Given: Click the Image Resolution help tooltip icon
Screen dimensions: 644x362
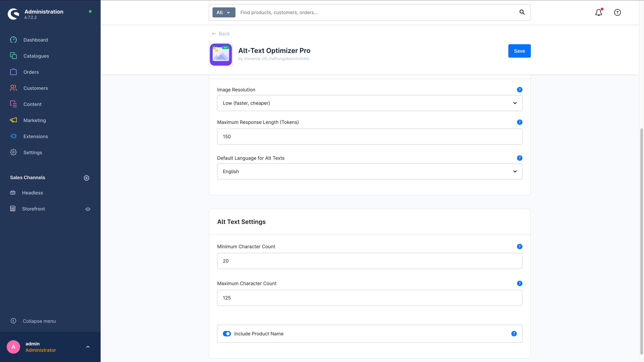Looking at the screenshot, I should coord(520,90).
